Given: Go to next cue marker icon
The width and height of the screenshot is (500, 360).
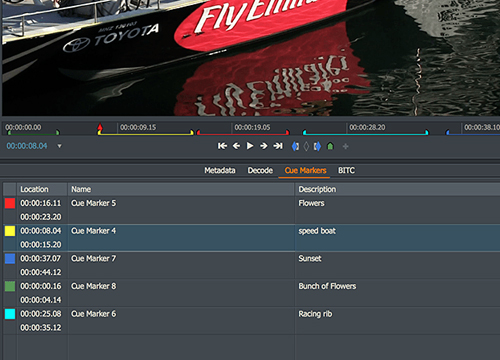Looking at the screenshot, I should click(317, 146).
